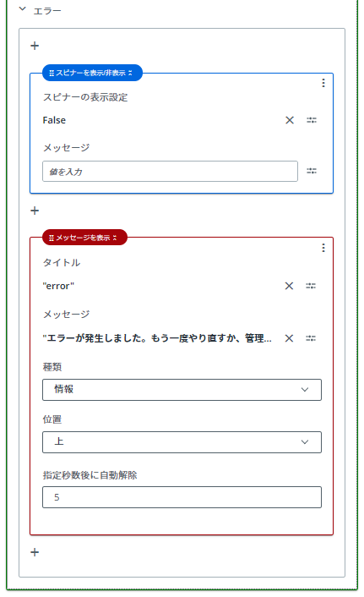The image size is (364, 597).
Task: Clear the False spinner value
Action: point(290,120)
